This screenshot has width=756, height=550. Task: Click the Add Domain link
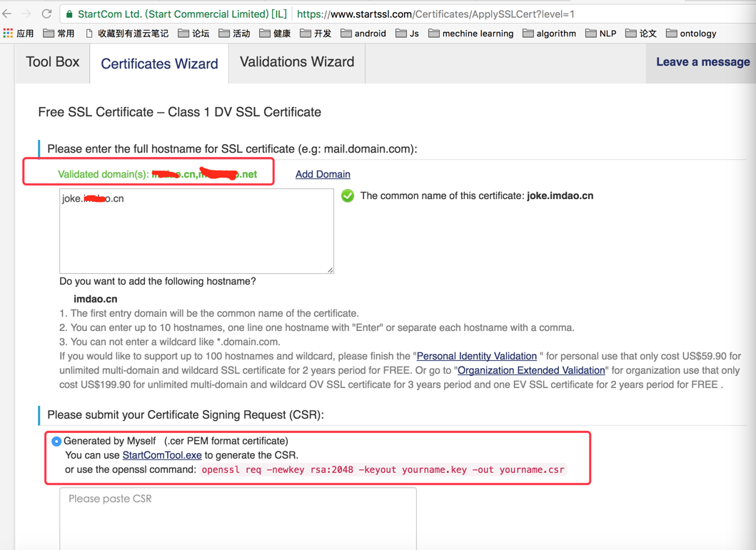click(323, 174)
